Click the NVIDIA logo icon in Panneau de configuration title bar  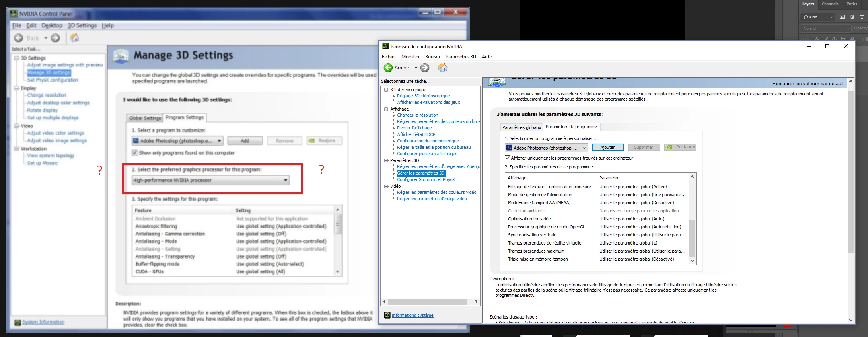(x=385, y=46)
